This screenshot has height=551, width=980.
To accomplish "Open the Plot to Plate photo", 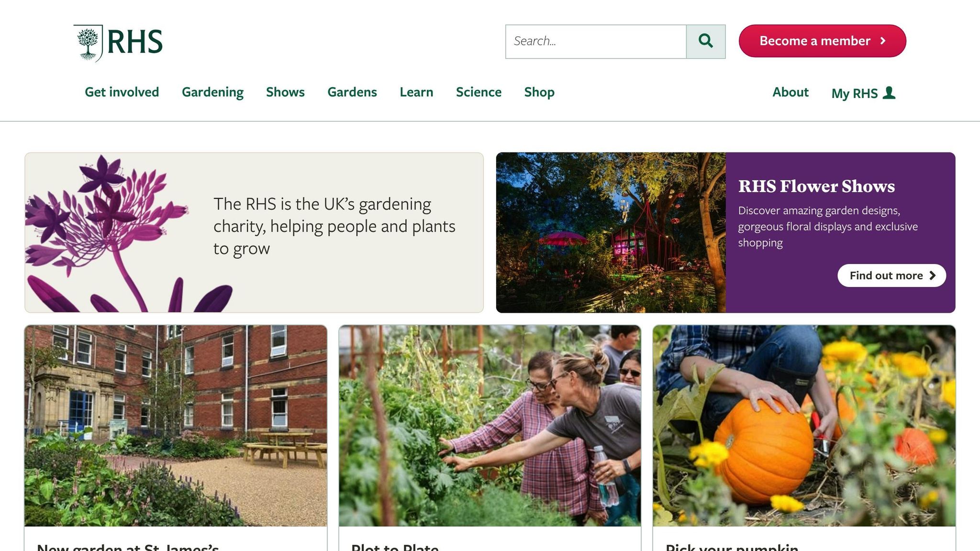I will coord(490,426).
